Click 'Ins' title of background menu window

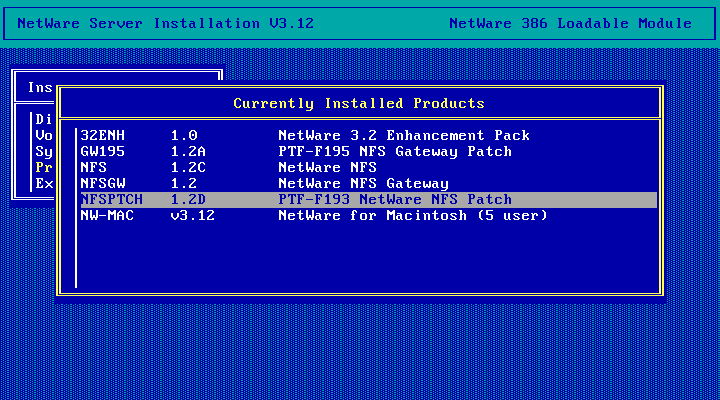40,87
